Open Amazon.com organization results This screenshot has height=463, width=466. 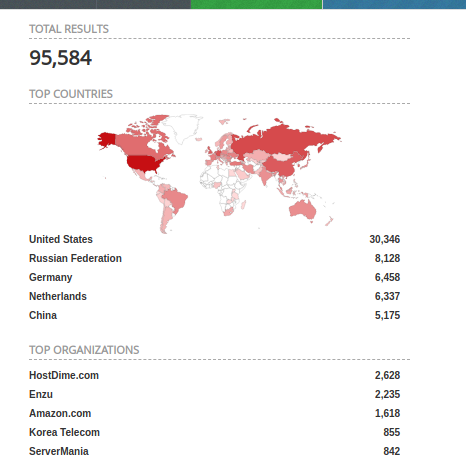pyautogui.click(x=60, y=413)
